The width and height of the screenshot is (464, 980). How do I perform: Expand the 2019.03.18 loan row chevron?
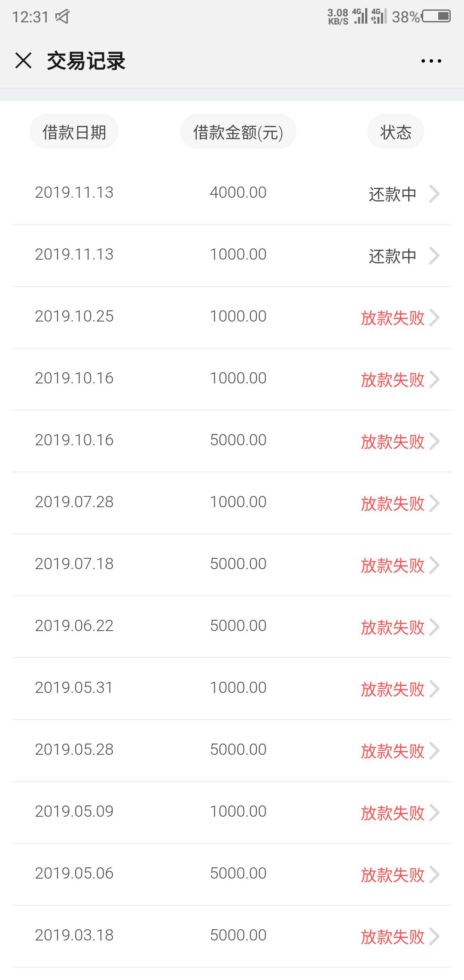pos(434,937)
